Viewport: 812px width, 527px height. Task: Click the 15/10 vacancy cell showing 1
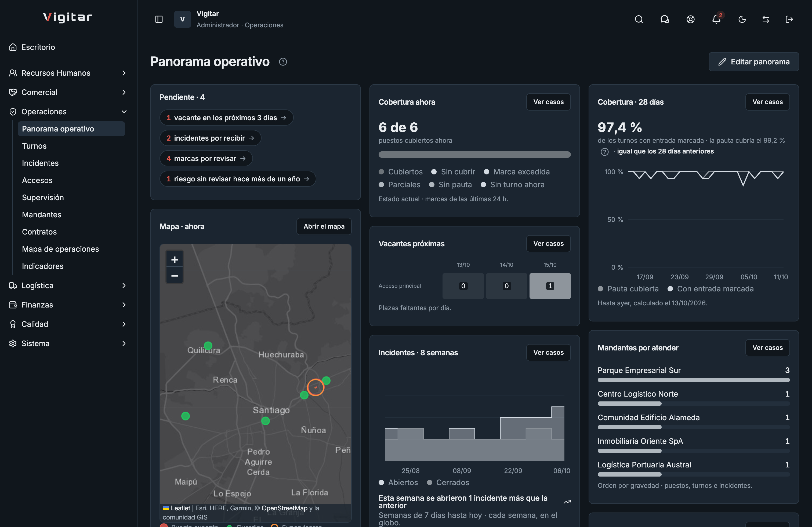coord(550,286)
